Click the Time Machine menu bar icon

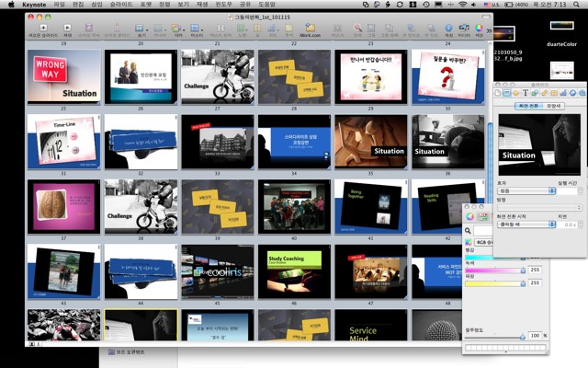426,5
